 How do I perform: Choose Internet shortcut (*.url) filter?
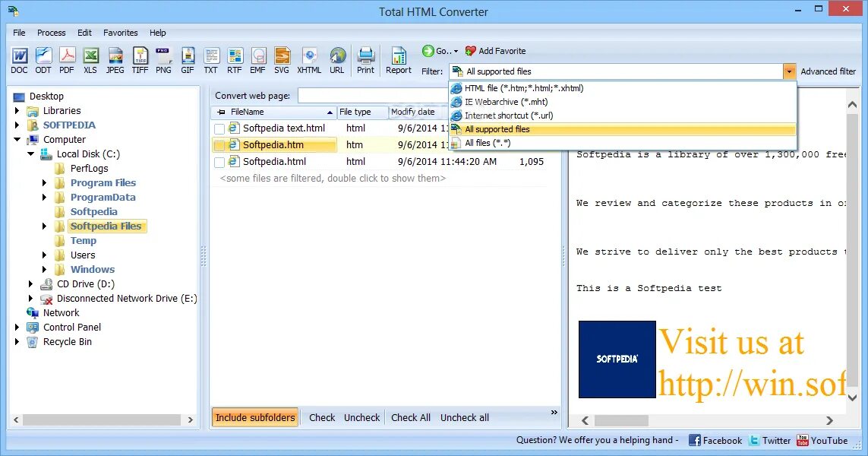pyautogui.click(x=623, y=116)
